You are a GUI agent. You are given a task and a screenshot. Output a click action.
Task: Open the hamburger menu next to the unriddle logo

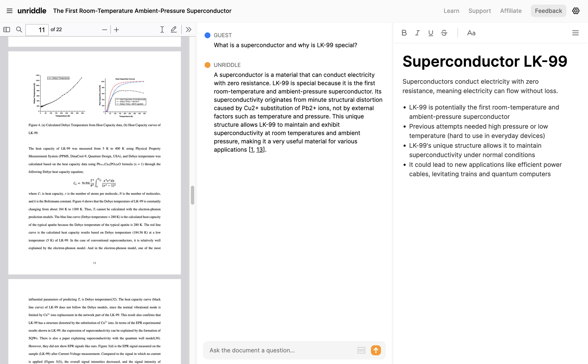tap(9, 11)
